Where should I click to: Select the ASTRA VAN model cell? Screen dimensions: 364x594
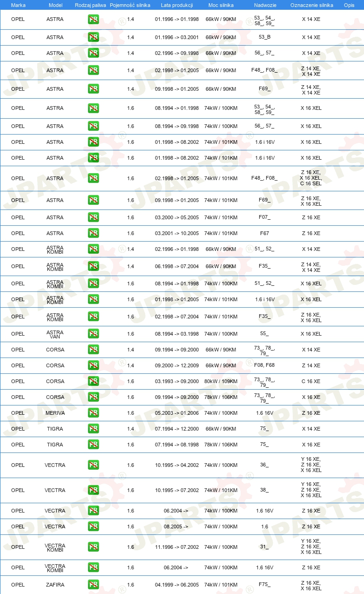coord(55,335)
